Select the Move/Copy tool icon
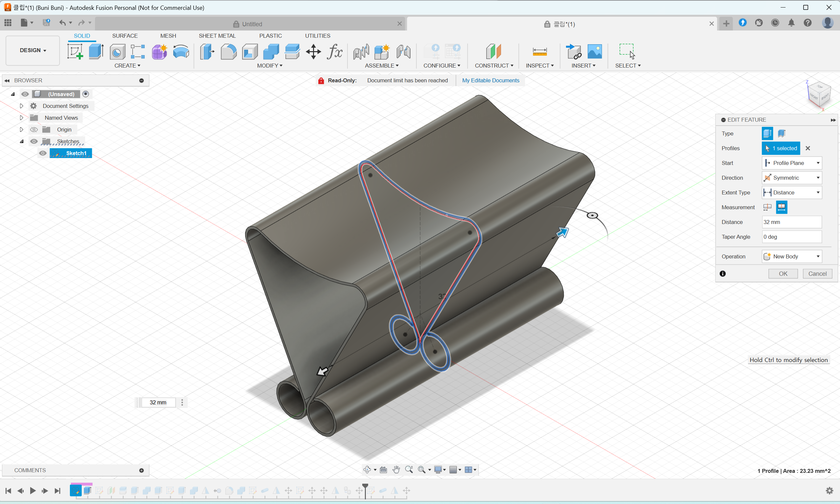 tap(313, 51)
